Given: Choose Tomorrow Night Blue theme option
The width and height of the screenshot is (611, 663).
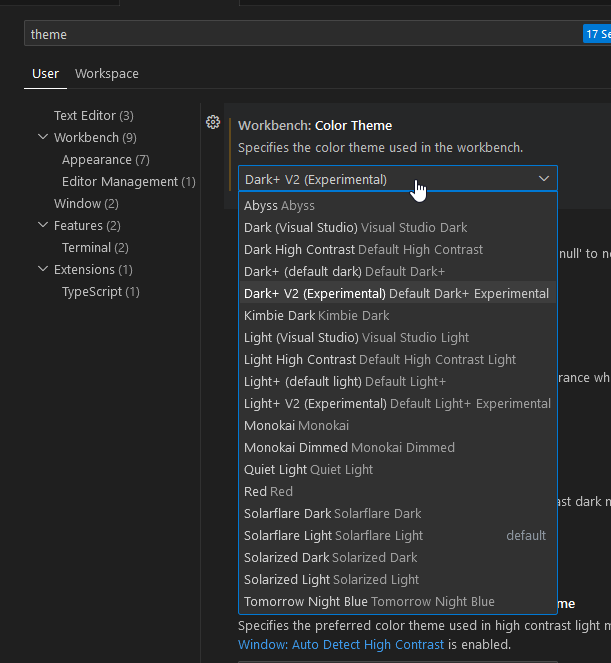Looking at the screenshot, I should (398, 601).
